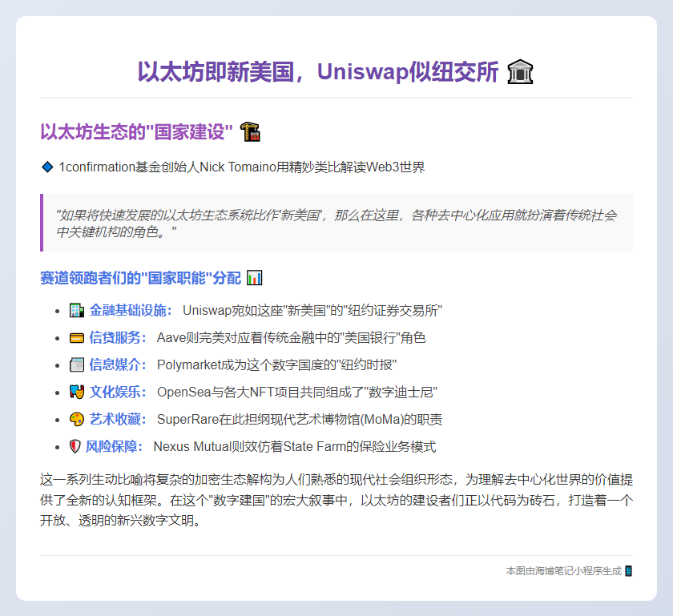Click the construction crane emoji
The width and height of the screenshot is (673, 616).
pos(250,131)
